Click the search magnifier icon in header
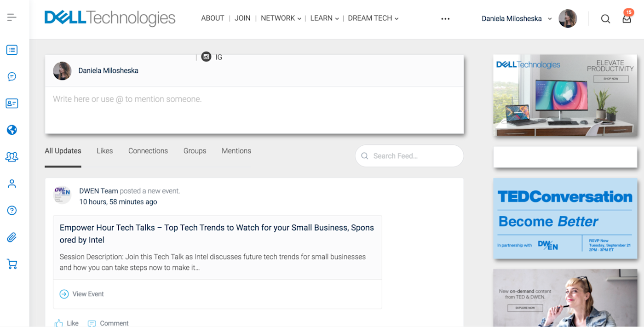The height and width of the screenshot is (327, 644). click(x=606, y=19)
